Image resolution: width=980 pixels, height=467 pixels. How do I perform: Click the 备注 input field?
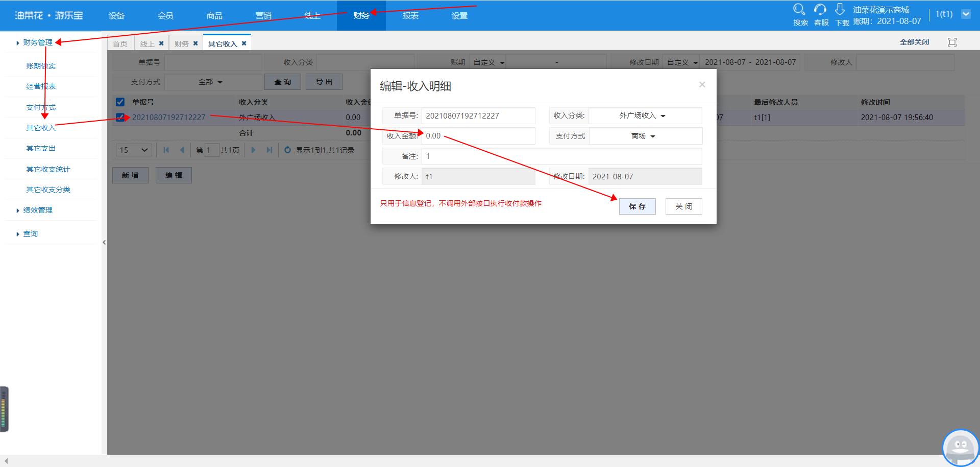point(561,156)
